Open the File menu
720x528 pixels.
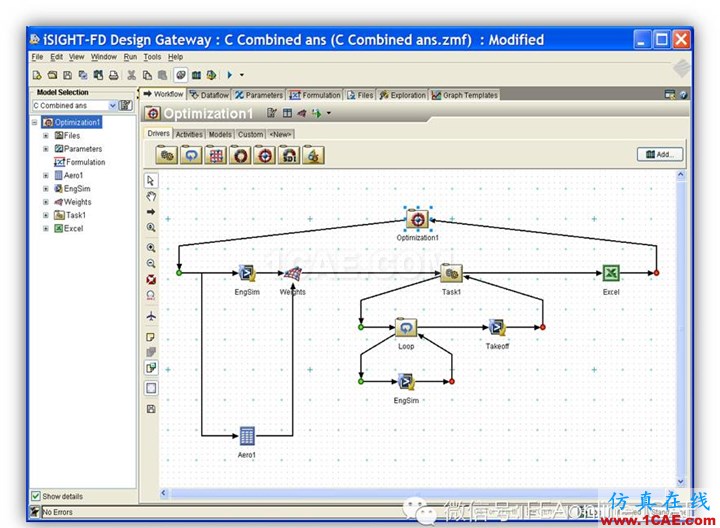point(37,57)
